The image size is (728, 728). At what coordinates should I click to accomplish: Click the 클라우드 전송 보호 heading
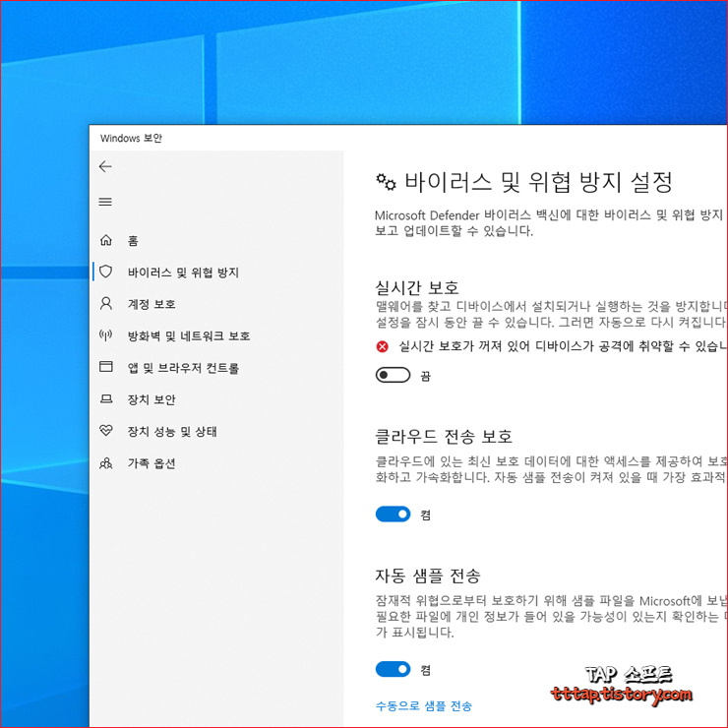[444, 436]
